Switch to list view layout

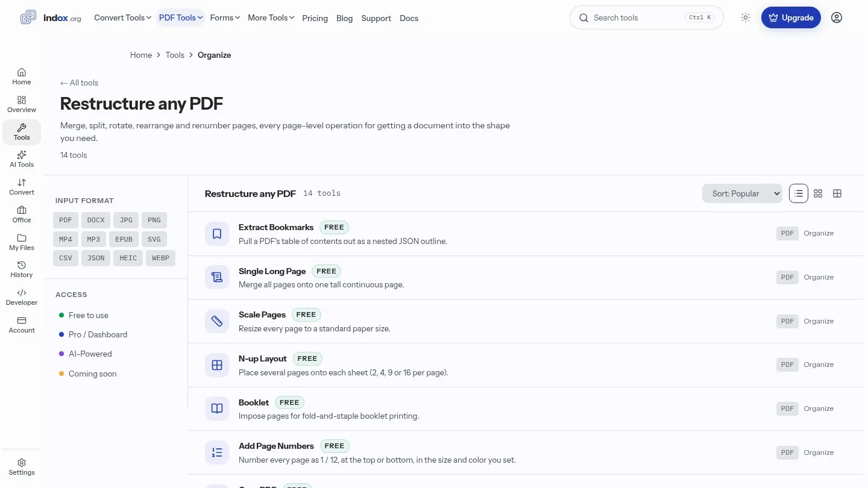click(799, 193)
